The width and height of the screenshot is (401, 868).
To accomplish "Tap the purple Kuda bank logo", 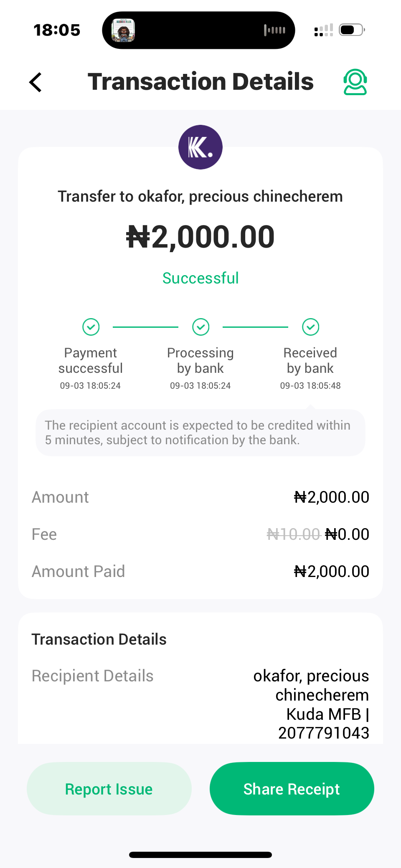I will pos(200,147).
